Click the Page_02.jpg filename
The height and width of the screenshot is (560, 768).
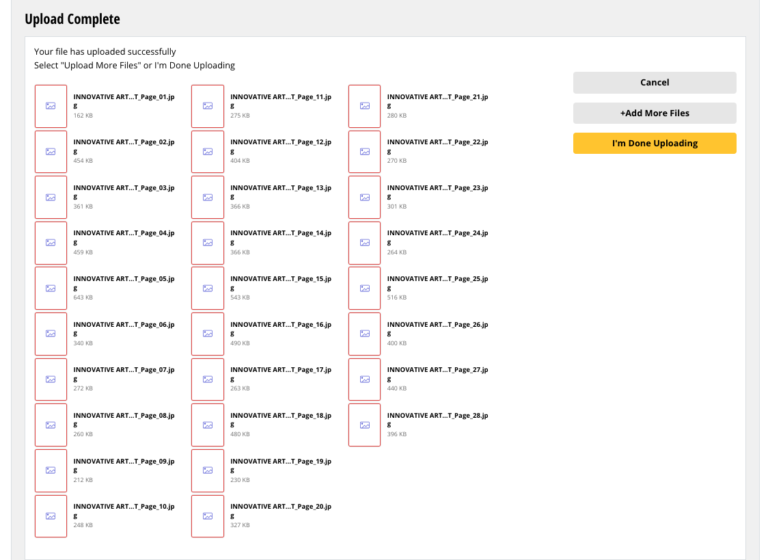(x=123, y=142)
